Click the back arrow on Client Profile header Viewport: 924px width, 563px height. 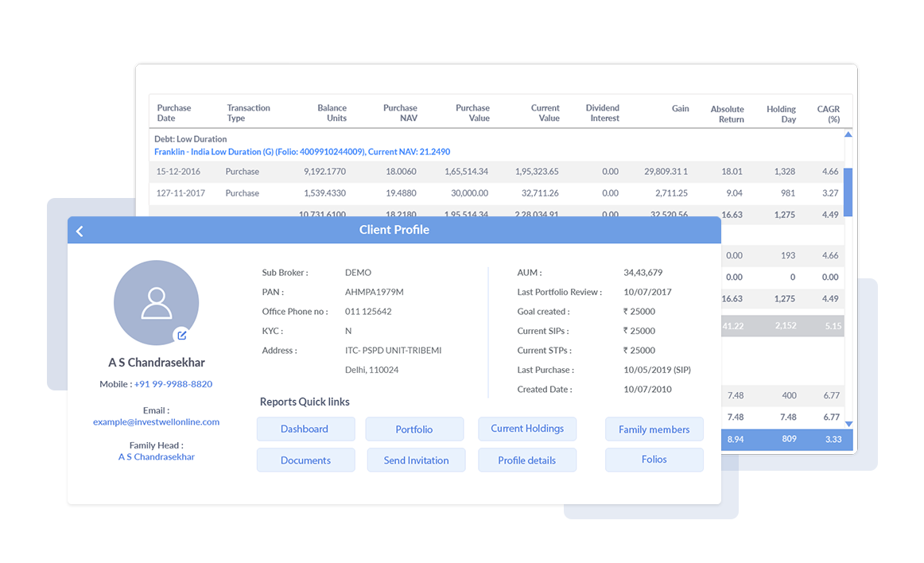click(x=80, y=231)
